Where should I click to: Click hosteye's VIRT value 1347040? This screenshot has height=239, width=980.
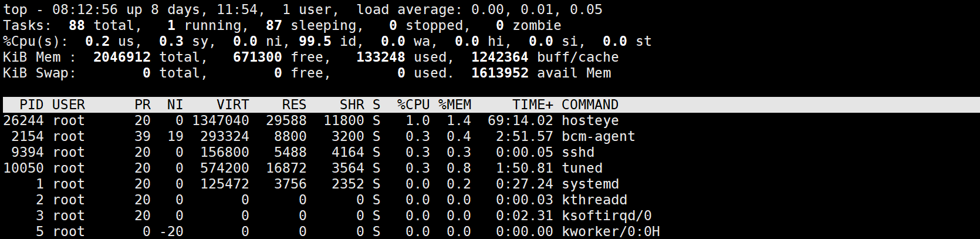(221, 121)
